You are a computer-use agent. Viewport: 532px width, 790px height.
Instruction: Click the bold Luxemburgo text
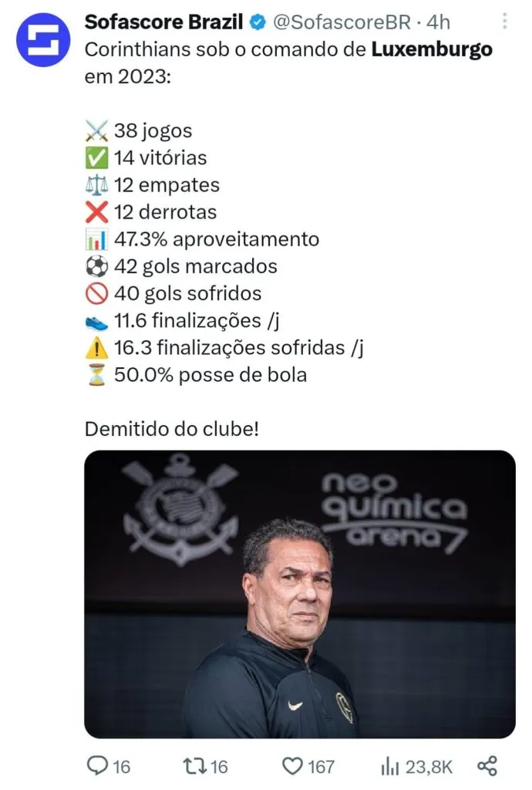pos(432,51)
